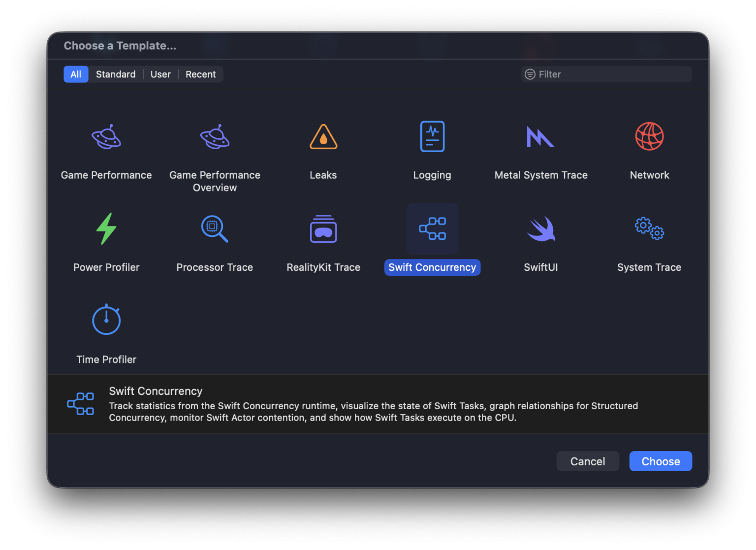Screen dimensions: 756x550
Task: Select the Power Profiler lightning icon
Action: click(x=106, y=228)
